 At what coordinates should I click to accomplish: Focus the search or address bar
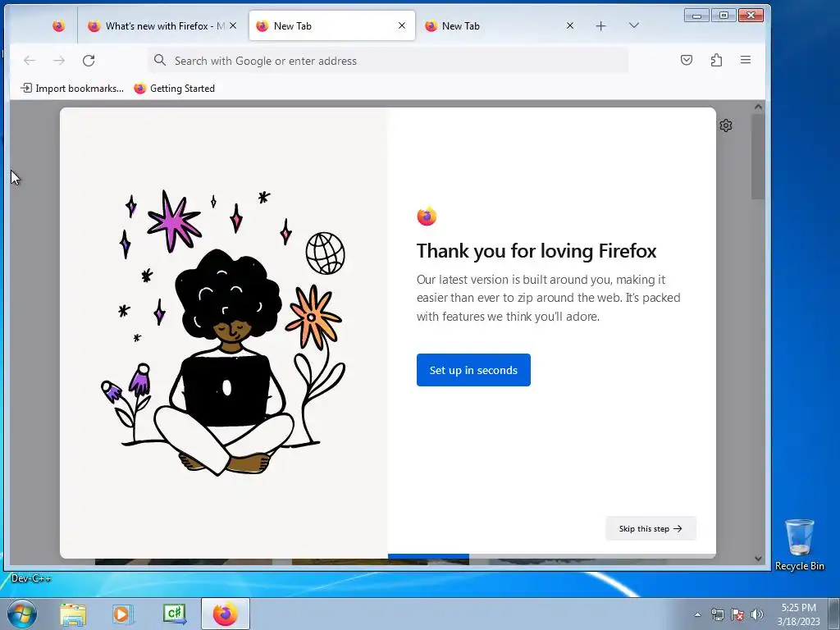tap(388, 61)
